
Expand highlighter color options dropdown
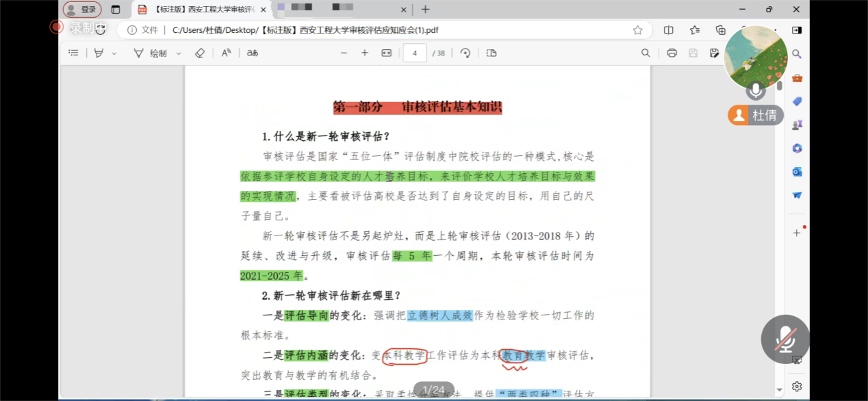click(x=114, y=53)
